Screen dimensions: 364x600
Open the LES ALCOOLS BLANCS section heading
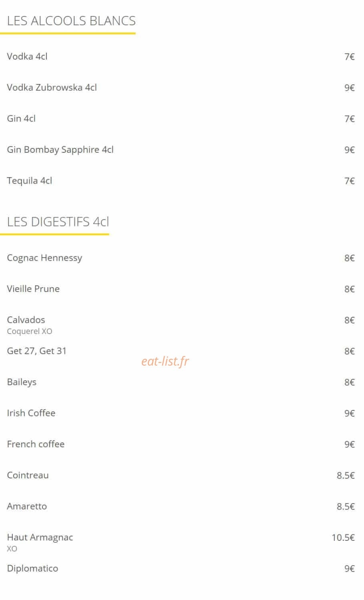pos(71,21)
